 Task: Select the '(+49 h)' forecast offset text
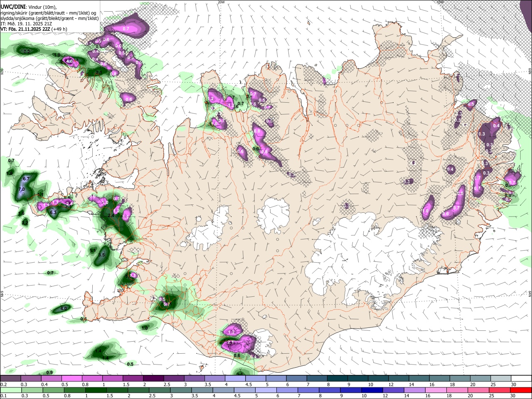click(x=59, y=29)
